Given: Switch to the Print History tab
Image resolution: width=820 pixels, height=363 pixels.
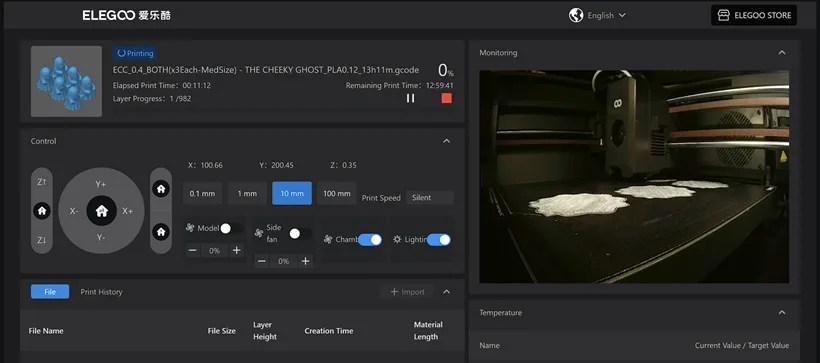Looking at the screenshot, I should (101, 292).
